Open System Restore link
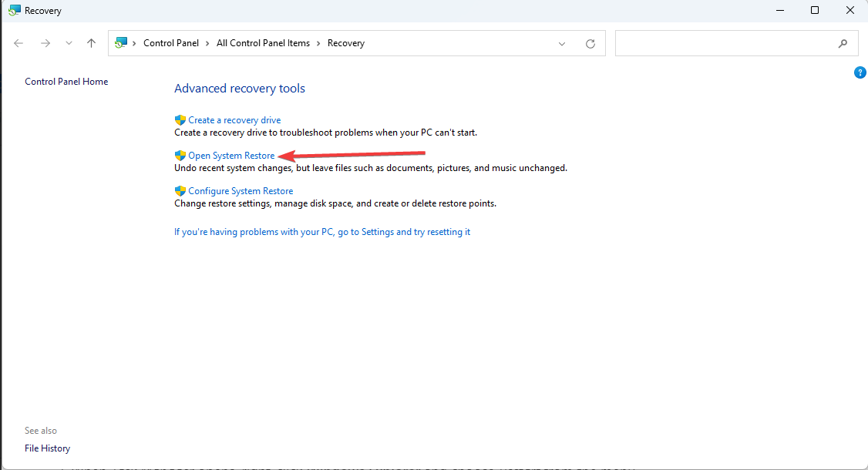Viewport: 868px width, 470px height. [x=231, y=156]
